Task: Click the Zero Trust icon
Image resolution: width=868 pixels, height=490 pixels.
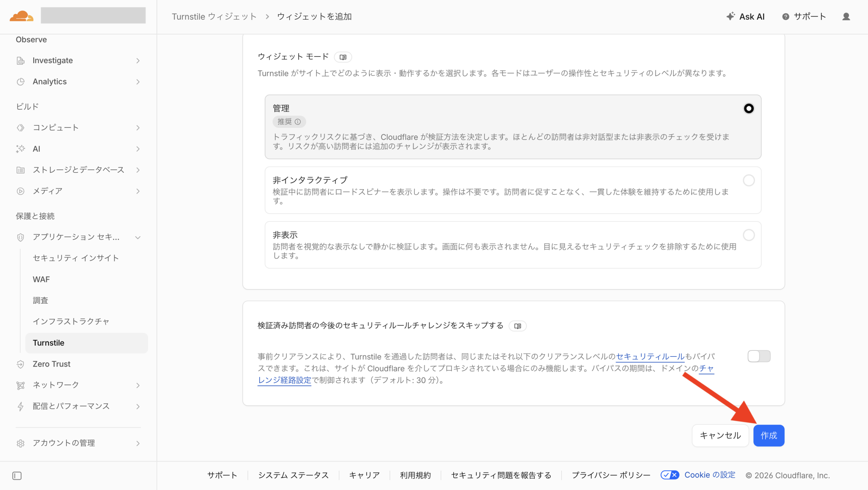Action: (21, 364)
